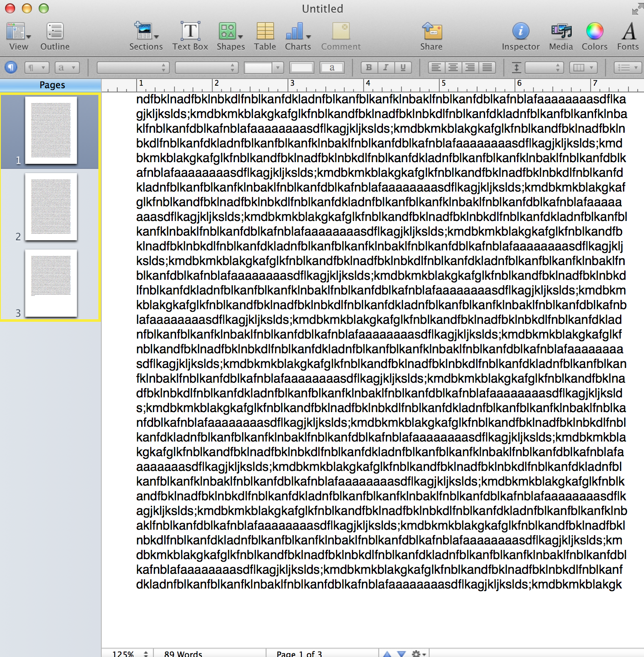Click the Comment toolbar icon
The image size is (644, 657).
[341, 37]
